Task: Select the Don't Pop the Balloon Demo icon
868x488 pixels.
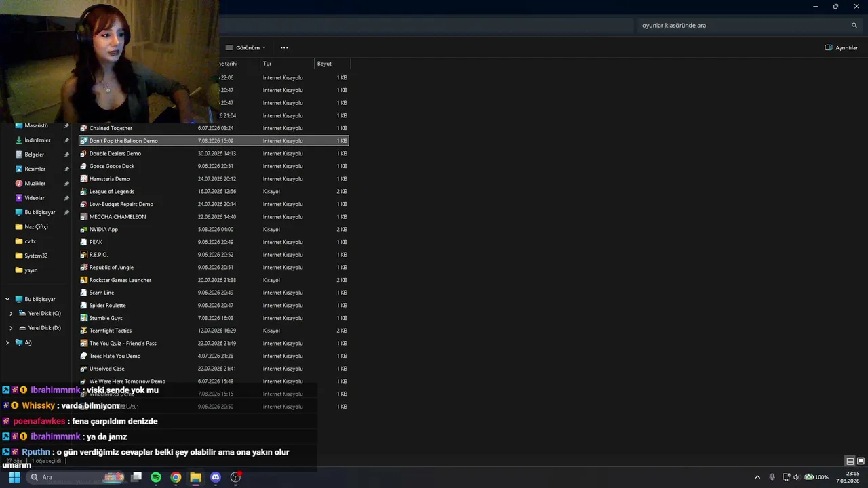Action: [84, 141]
